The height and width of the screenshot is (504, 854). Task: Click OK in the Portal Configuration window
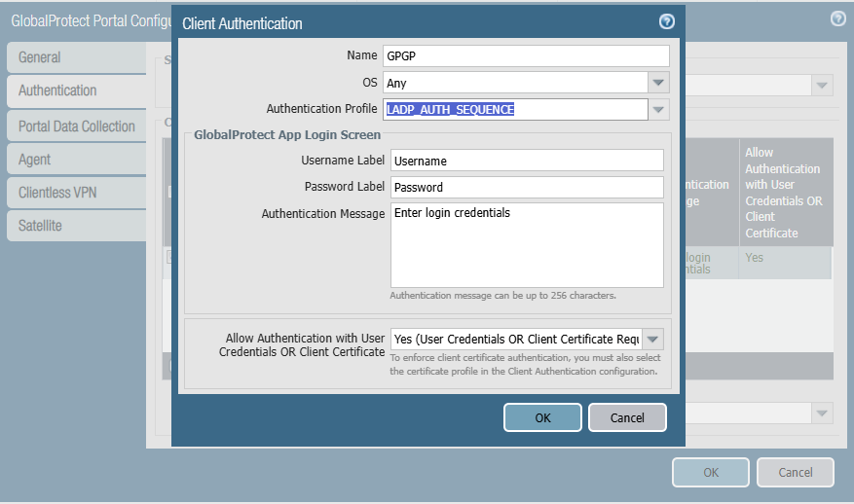pyautogui.click(x=711, y=473)
